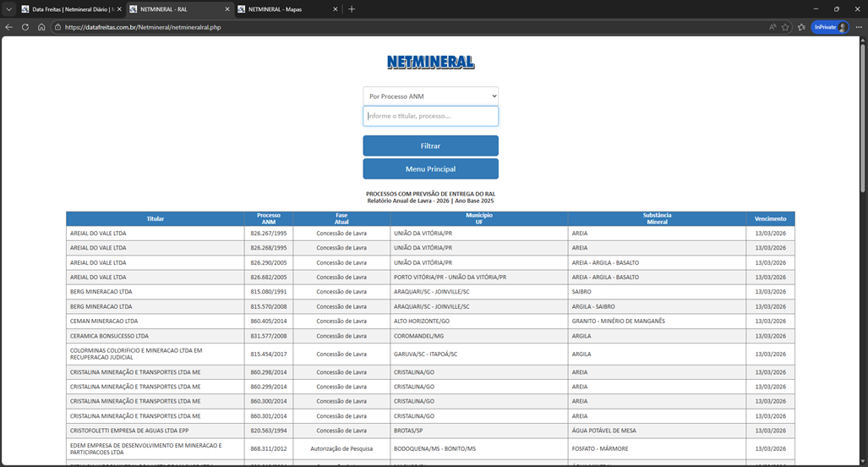Close the Data Freitas tab
The width and height of the screenshot is (868, 467).
[x=119, y=9]
